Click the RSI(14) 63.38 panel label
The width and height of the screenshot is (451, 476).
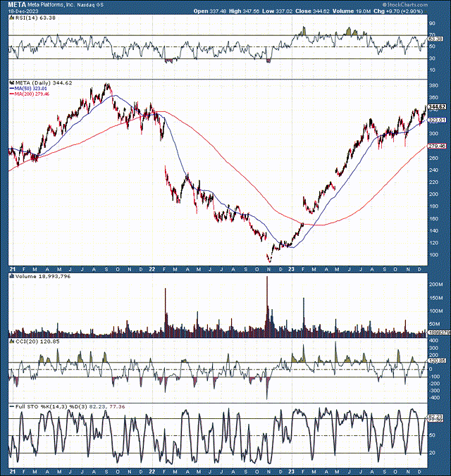tap(35, 18)
